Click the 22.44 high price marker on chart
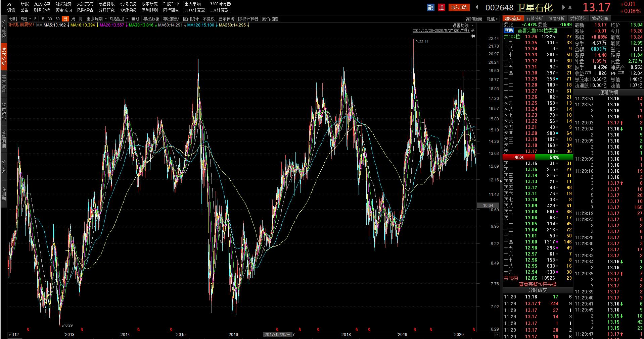 (x=422, y=42)
